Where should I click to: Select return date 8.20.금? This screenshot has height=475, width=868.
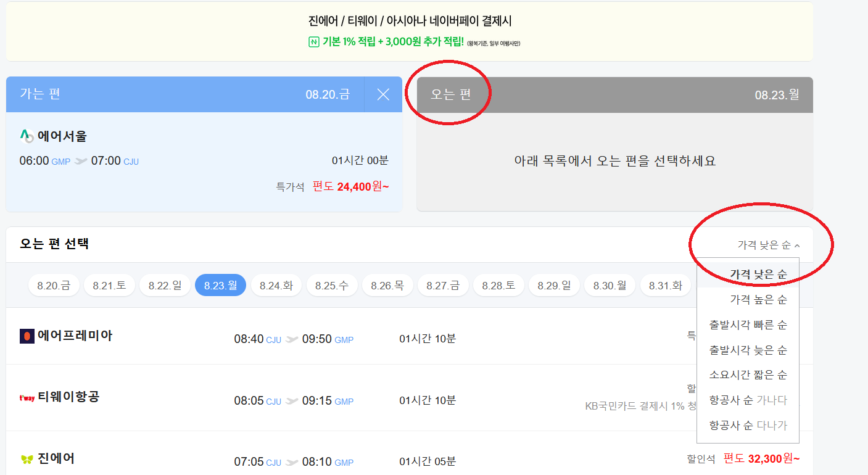point(54,285)
